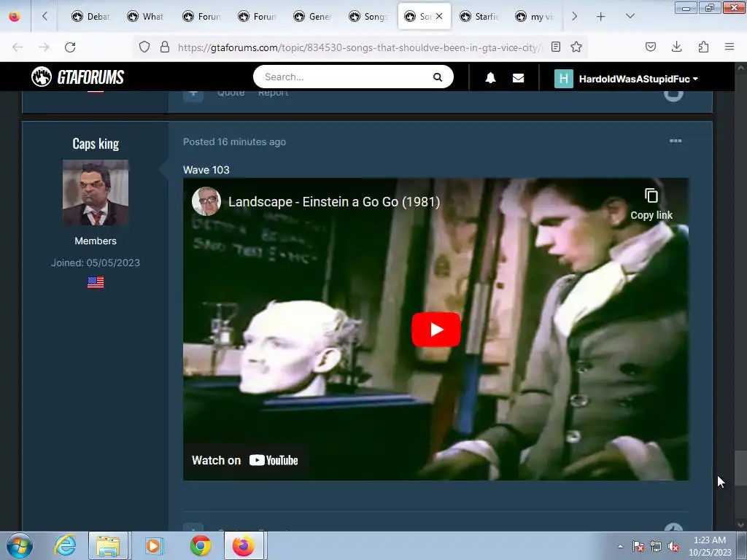Play the Einstein a Go Go video
The height and width of the screenshot is (560, 747).
coord(436,330)
